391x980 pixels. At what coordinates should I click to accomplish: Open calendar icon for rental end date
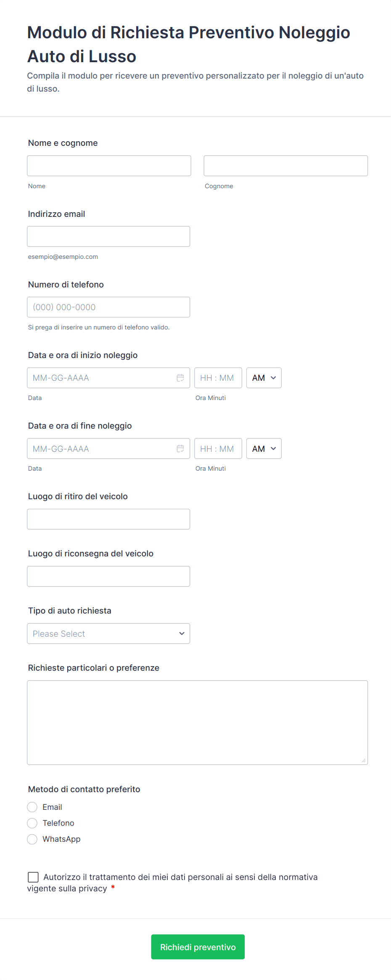point(180,448)
